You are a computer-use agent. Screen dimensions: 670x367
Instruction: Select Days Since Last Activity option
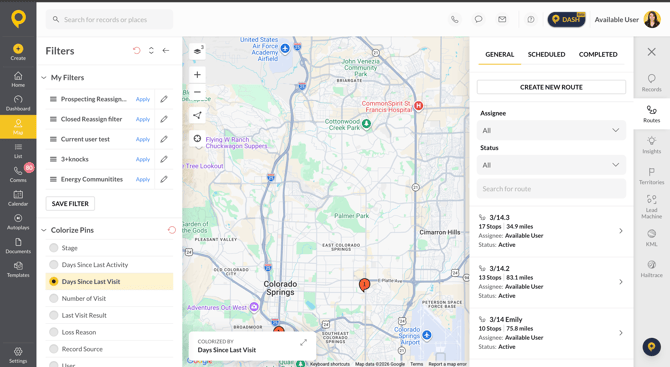pyautogui.click(x=53, y=264)
